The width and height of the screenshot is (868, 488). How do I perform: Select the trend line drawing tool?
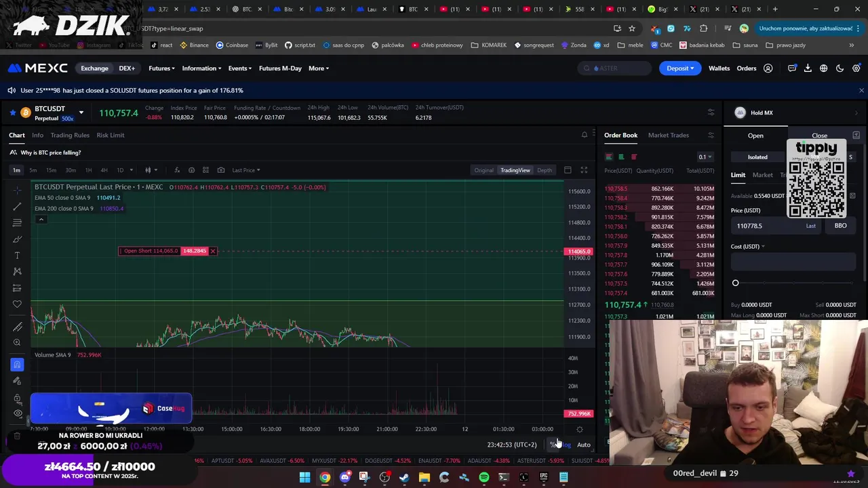pos(17,207)
